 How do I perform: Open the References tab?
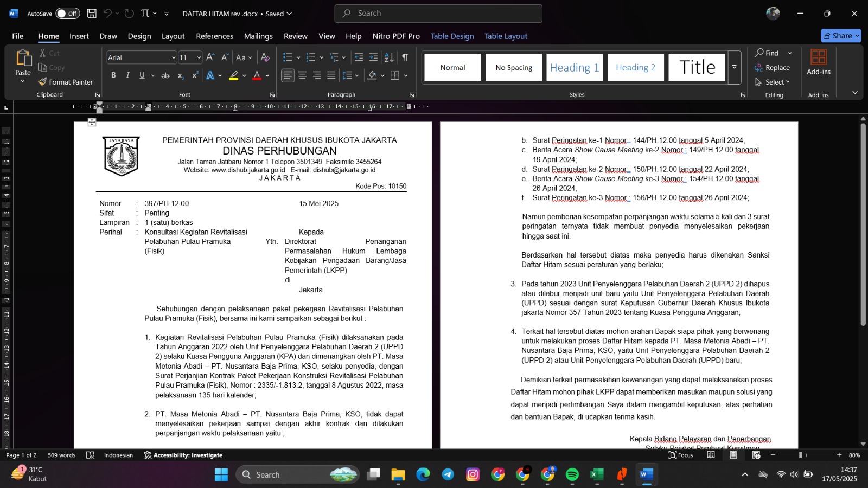click(x=214, y=36)
